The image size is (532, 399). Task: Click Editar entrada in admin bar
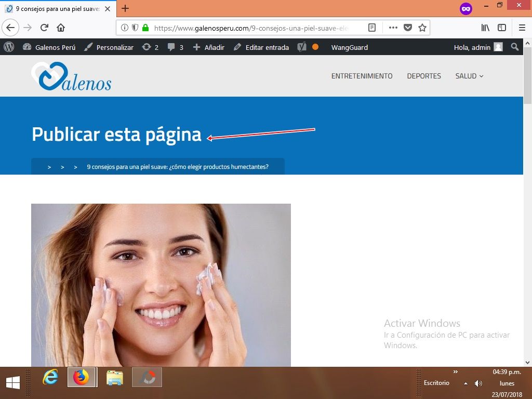coord(261,47)
